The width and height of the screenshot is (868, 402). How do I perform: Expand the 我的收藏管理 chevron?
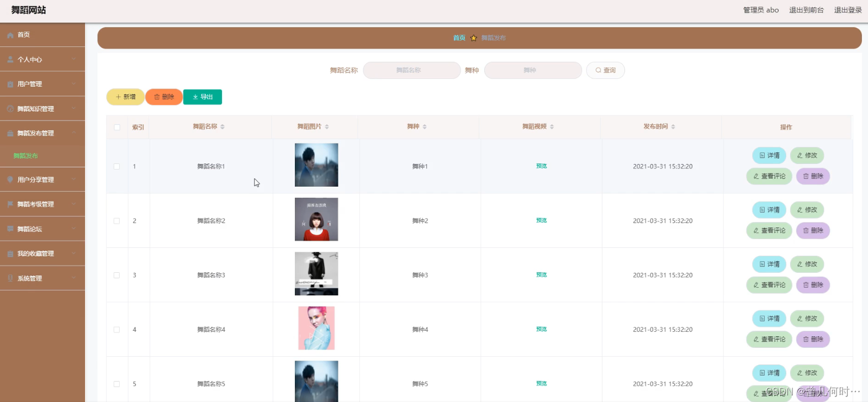[73, 253]
